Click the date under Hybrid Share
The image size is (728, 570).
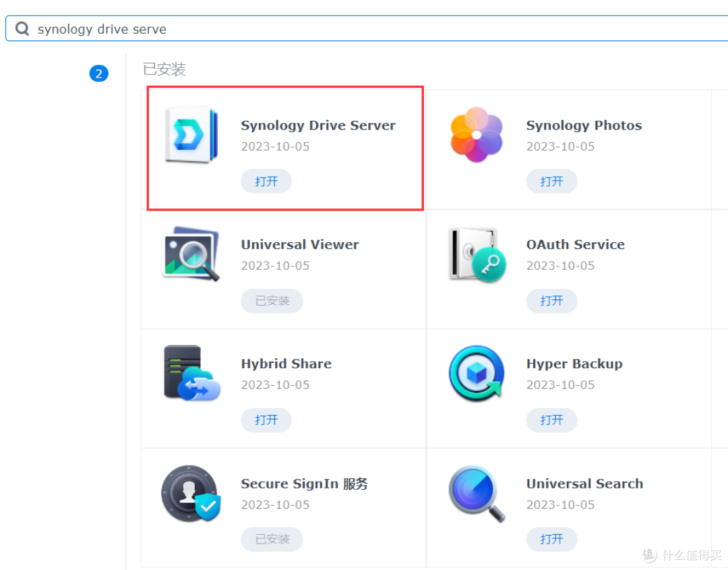pos(275,384)
